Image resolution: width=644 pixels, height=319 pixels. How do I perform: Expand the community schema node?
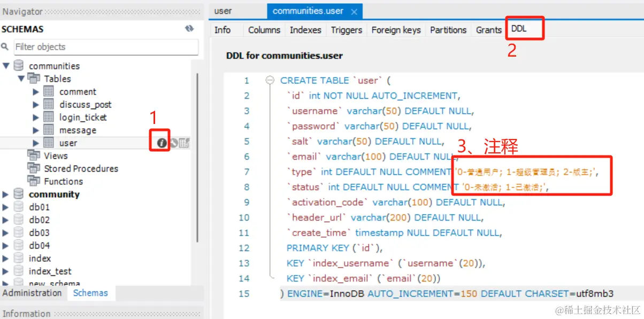point(6,194)
